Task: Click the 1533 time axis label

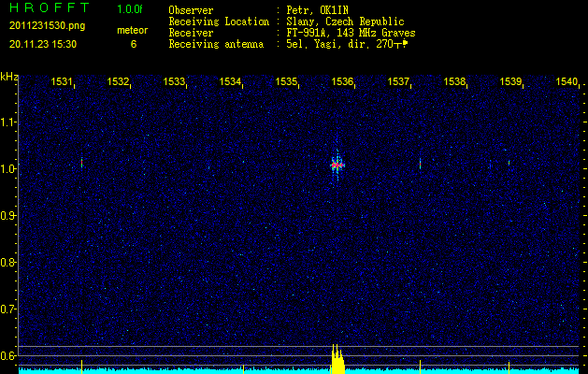Action: (174, 81)
